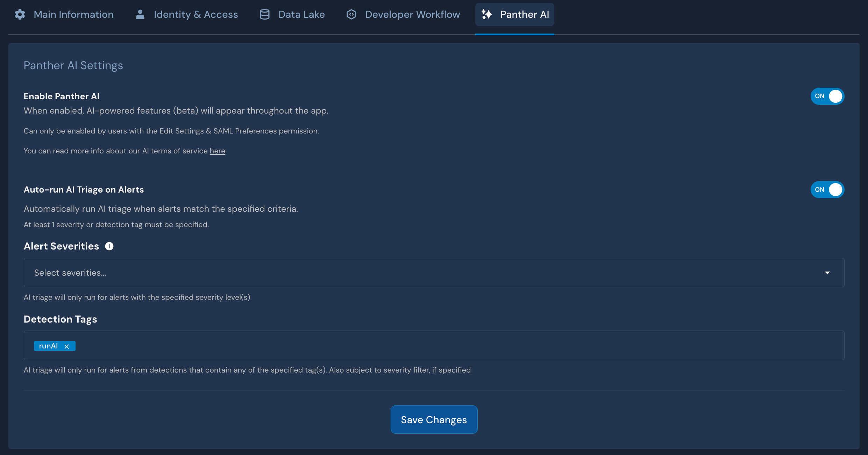Viewport: 868px width, 455px height.
Task: Switch to the Identity & Access tab
Action: (x=187, y=14)
